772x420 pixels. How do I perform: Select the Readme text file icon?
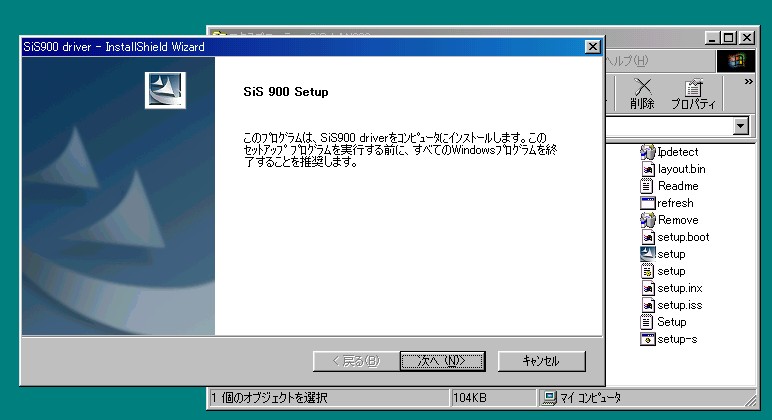tap(647, 186)
